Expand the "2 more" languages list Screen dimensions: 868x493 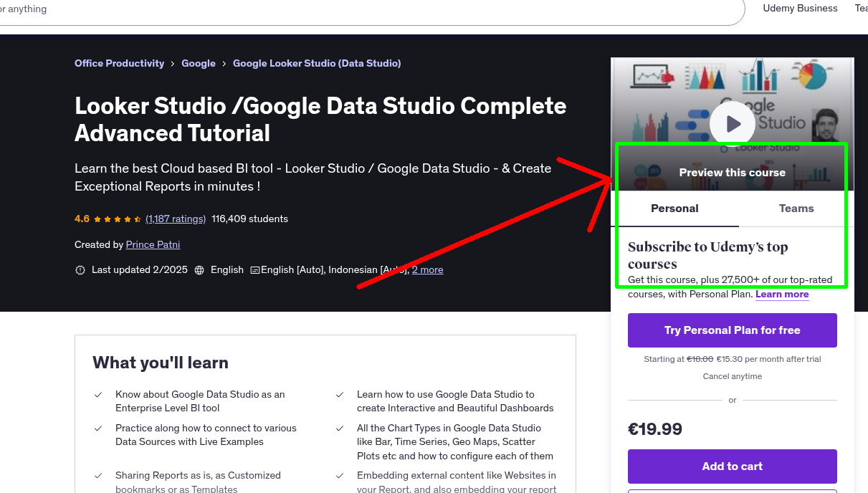427,270
